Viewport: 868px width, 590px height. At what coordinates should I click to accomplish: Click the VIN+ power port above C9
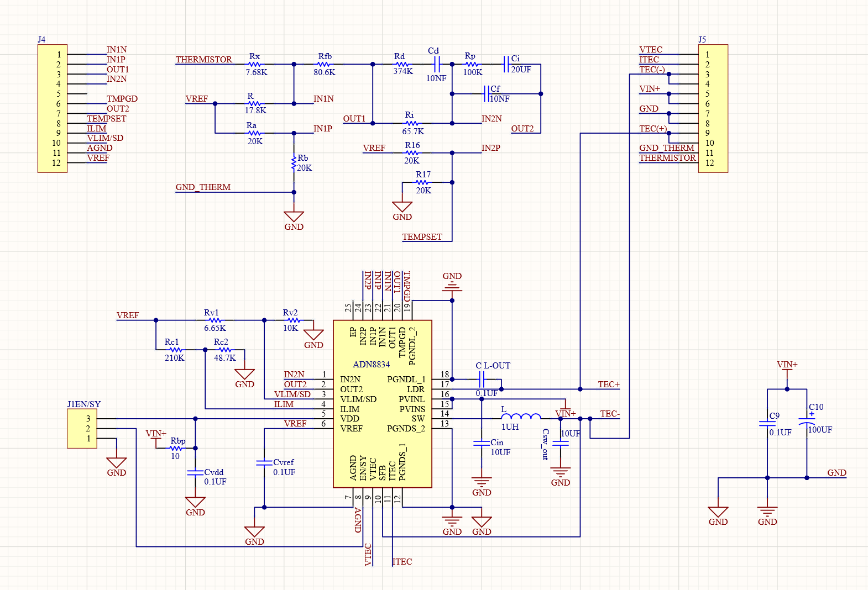click(787, 368)
